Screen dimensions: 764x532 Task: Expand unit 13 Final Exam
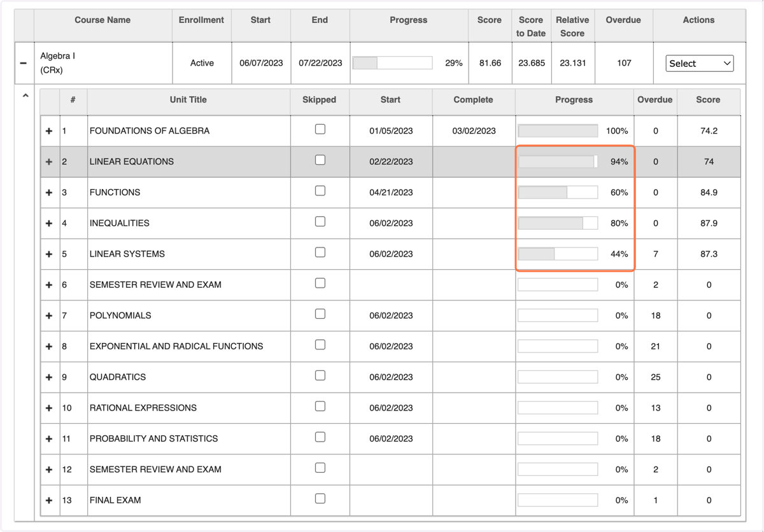click(49, 500)
